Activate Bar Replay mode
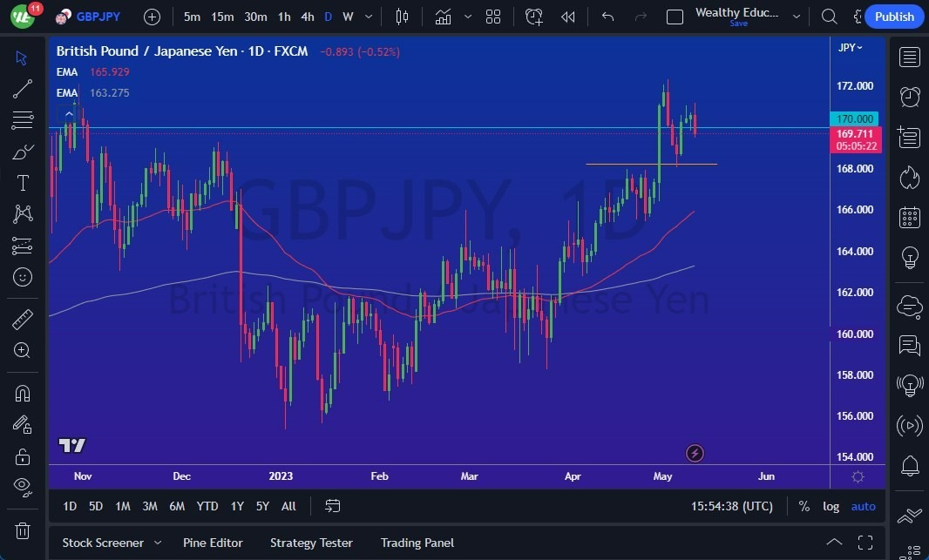 click(567, 16)
